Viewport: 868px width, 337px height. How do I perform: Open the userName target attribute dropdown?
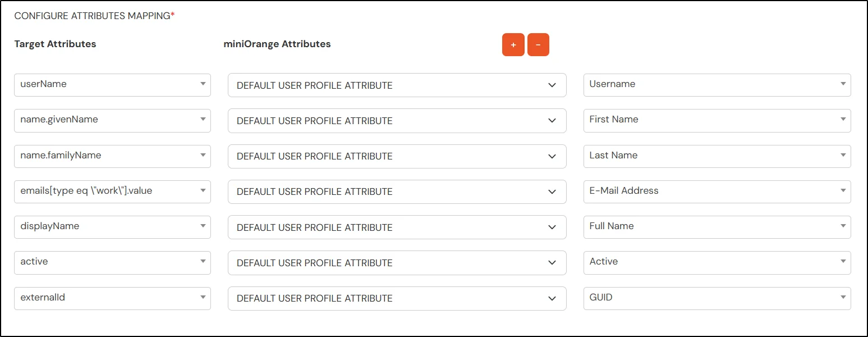112,85
